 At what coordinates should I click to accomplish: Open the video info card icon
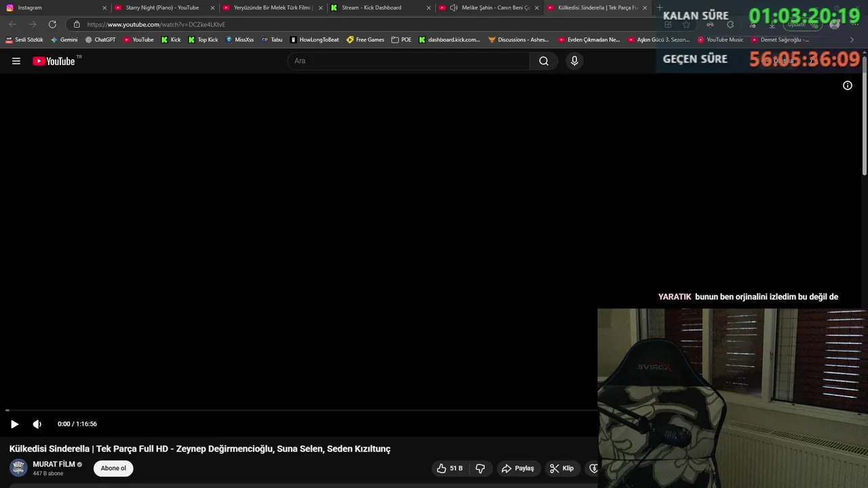(x=848, y=85)
